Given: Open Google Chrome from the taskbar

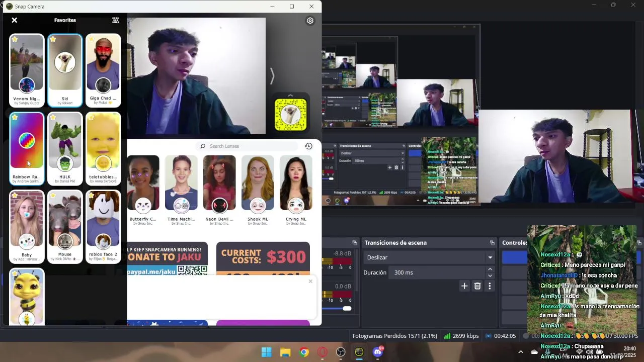Looking at the screenshot, I should pos(304,352).
